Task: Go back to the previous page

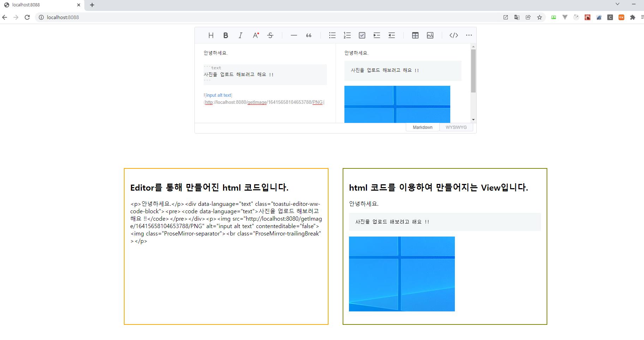Action: (x=5, y=17)
